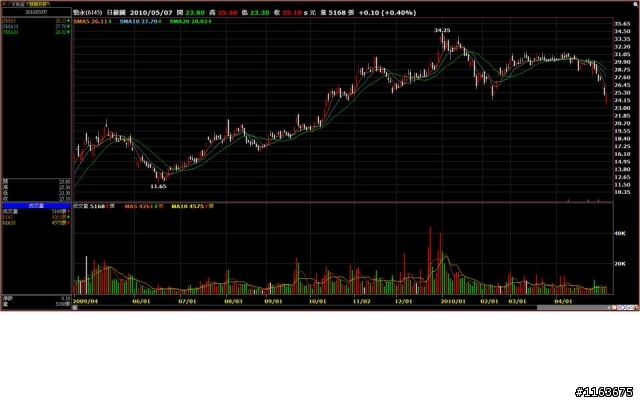The image size is (640, 400).
Task: Click the SMA10 27.70 label above the chart
Action: click(x=140, y=21)
